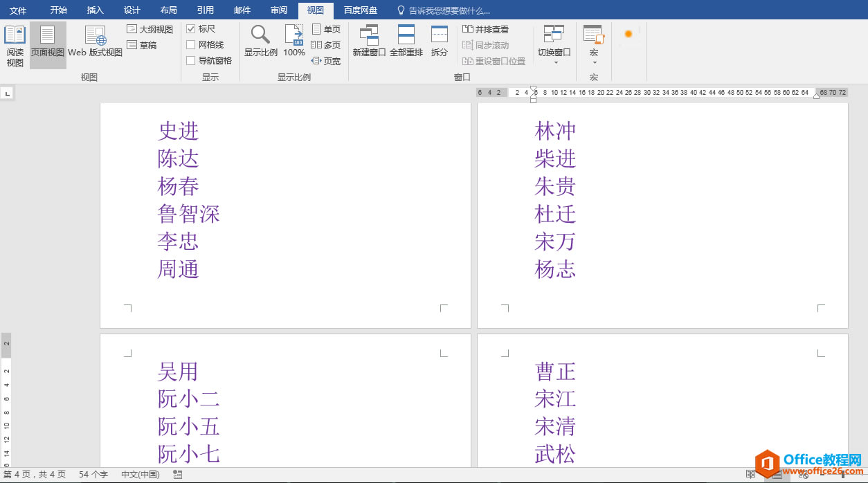Click the name 鲁智深
This screenshot has height=483, width=868.
pos(189,214)
